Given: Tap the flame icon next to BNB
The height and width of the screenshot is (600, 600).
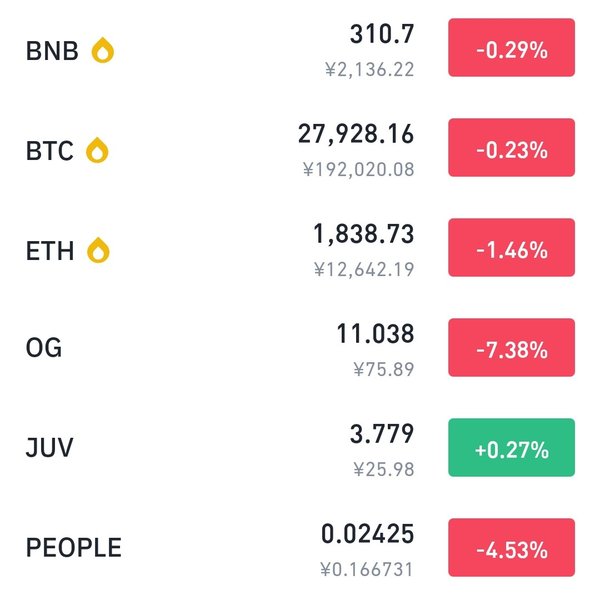Looking at the screenshot, I should tap(103, 50).
